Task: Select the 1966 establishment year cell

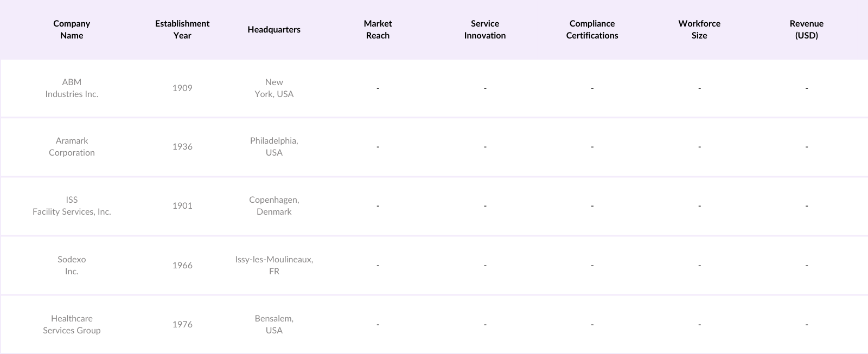Action: (182, 265)
